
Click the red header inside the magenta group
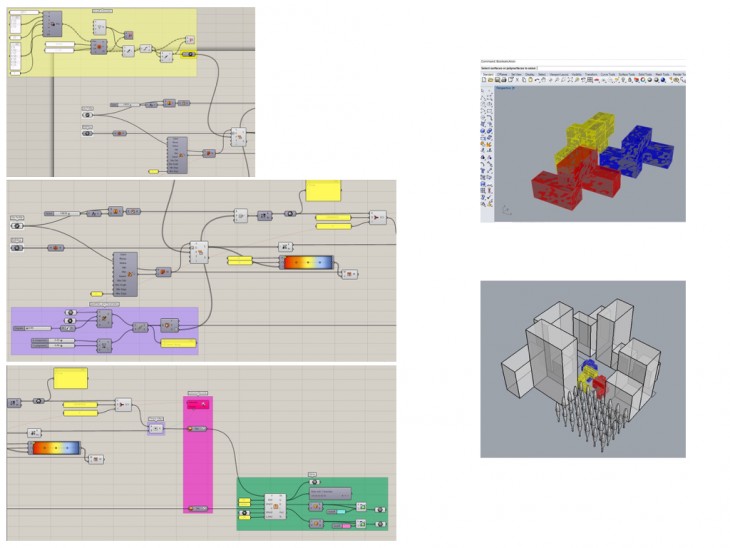(197, 404)
